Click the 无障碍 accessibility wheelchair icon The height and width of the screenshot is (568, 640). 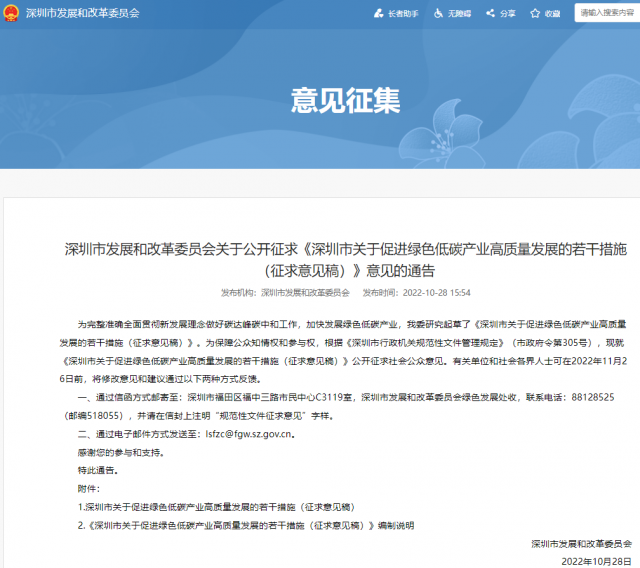tap(438, 13)
